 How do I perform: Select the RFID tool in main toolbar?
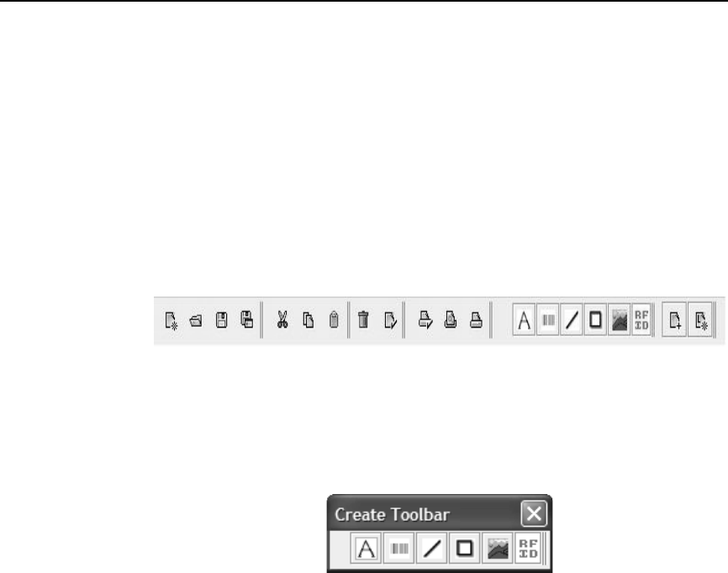tap(641, 319)
